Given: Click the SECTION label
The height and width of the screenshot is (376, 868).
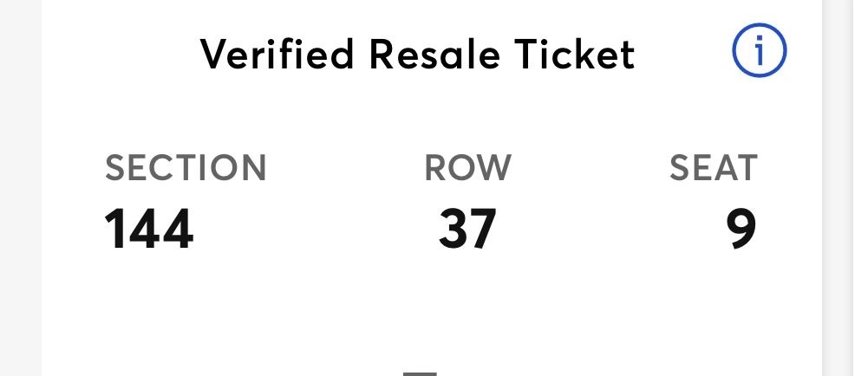Looking at the screenshot, I should coord(186,168).
